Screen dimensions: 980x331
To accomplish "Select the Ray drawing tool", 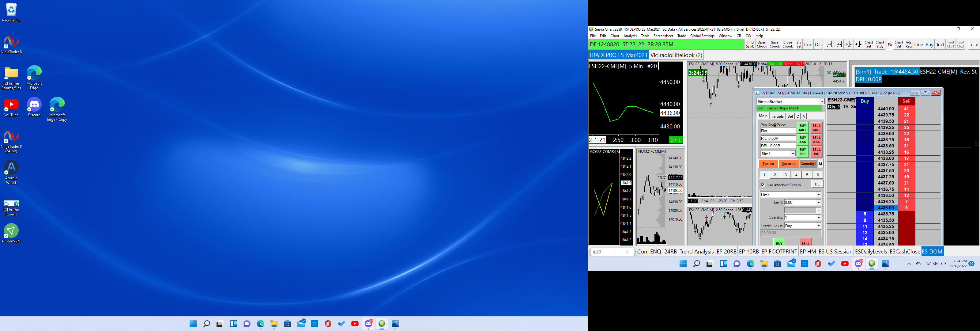I will (x=929, y=44).
